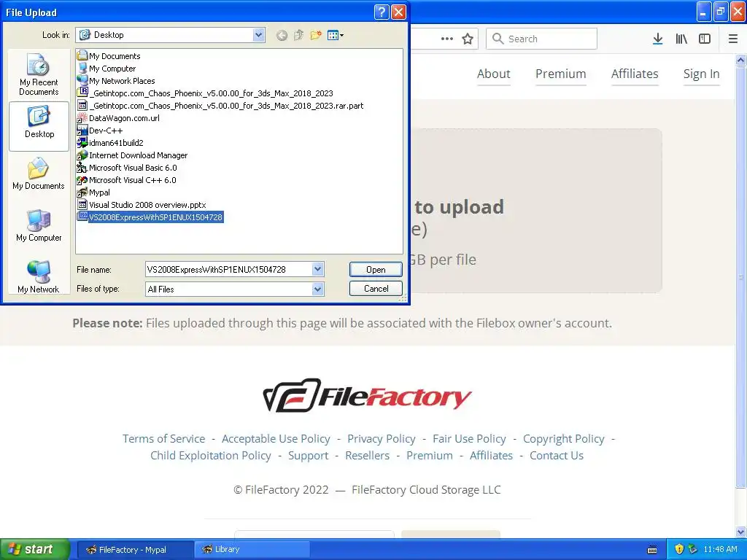Select Microsoft Visual Basic 6.0 shortcut

(x=127, y=168)
